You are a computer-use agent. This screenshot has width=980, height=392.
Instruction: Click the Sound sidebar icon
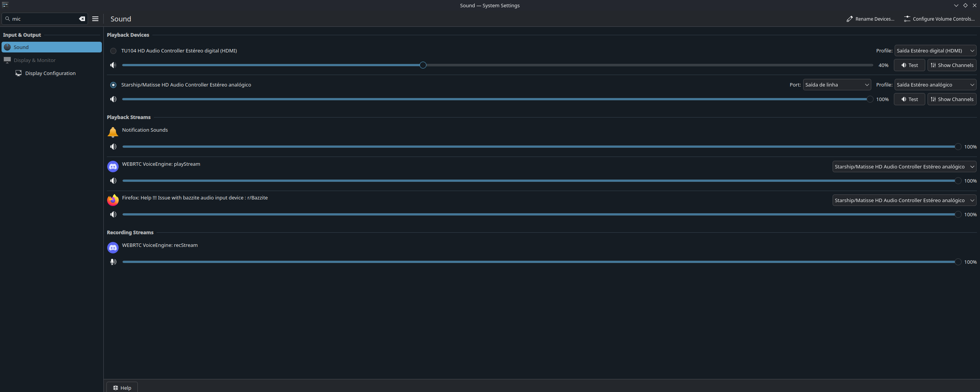(7, 47)
